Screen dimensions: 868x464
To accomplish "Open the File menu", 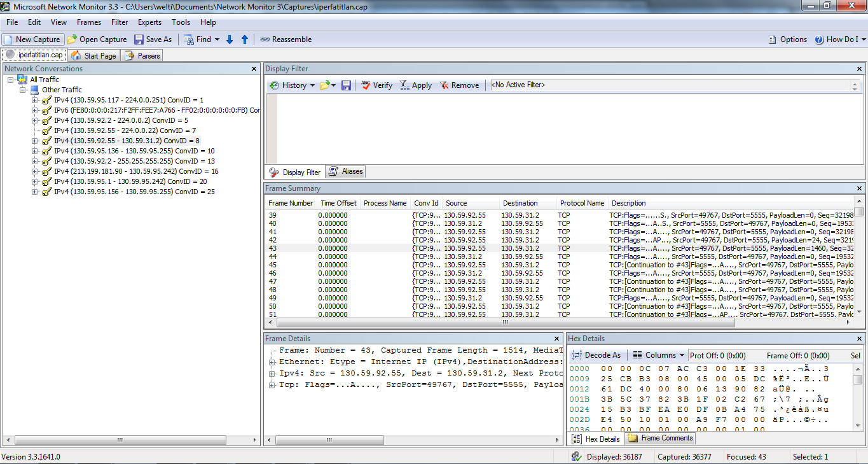I will (12, 22).
